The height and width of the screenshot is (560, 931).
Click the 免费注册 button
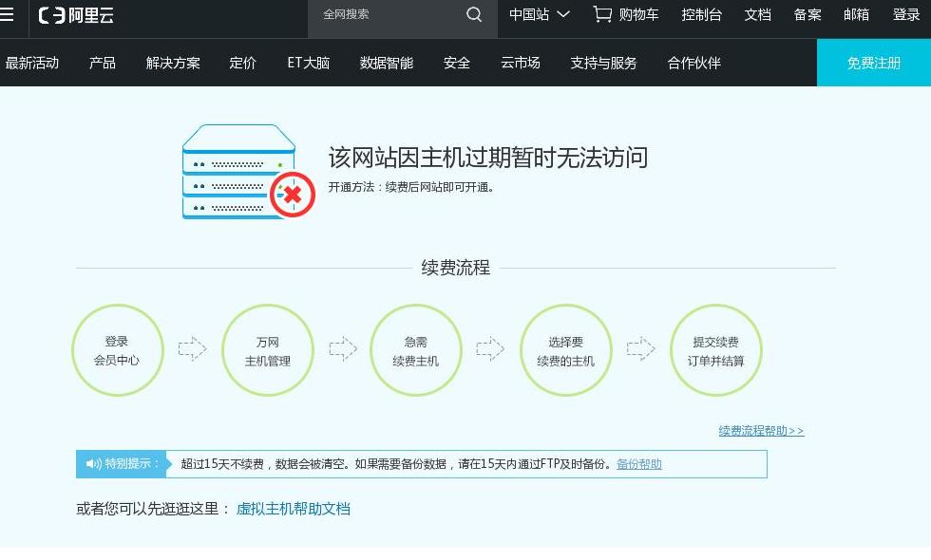click(x=874, y=63)
